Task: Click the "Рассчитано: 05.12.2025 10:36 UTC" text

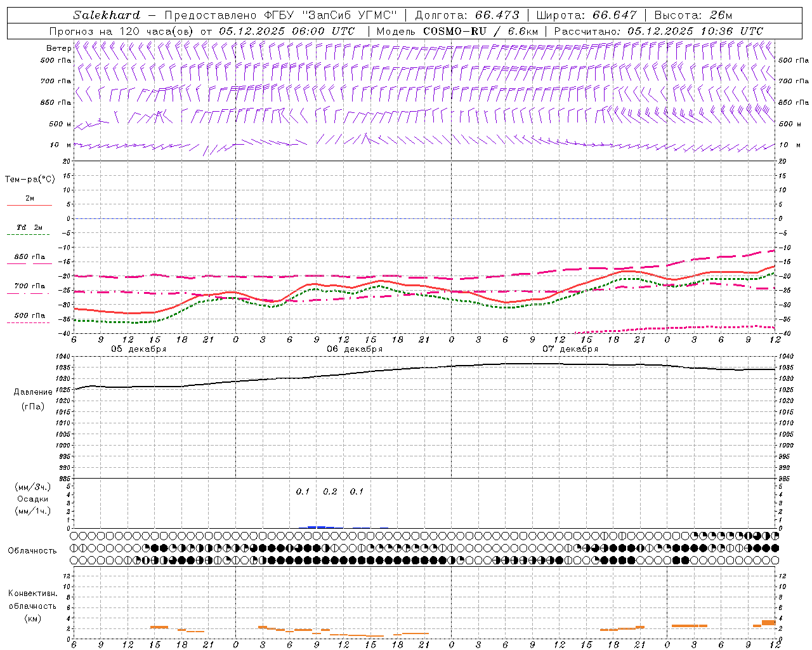Action: point(658,31)
